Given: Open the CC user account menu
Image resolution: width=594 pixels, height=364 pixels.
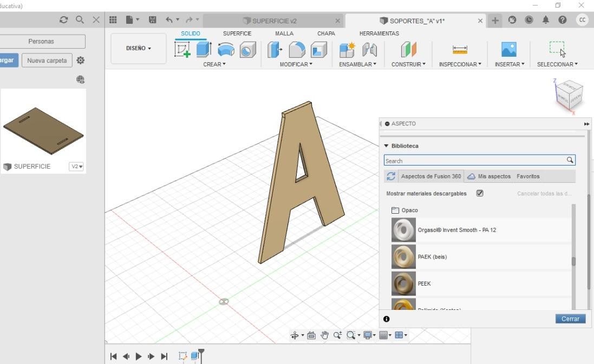Looking at the screenshot, I should point(582,20).
